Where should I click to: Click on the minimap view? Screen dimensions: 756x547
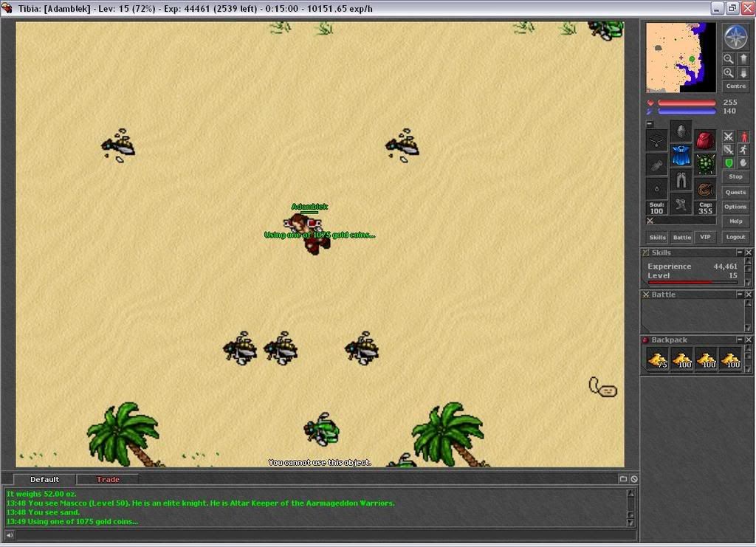point(681,58)
